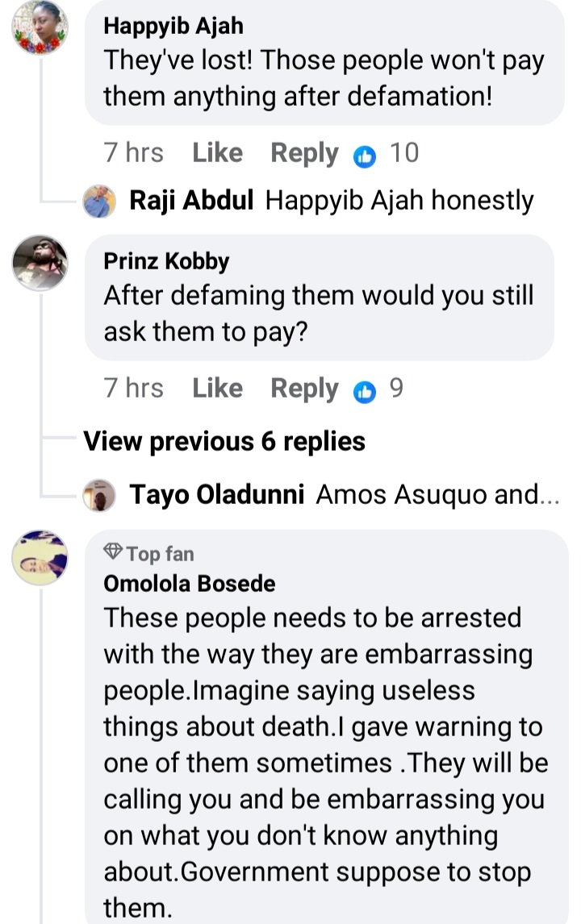581x924 pixels.
Task: Open Prinz Kobby's profile picture
Action: tap(40, 262)
